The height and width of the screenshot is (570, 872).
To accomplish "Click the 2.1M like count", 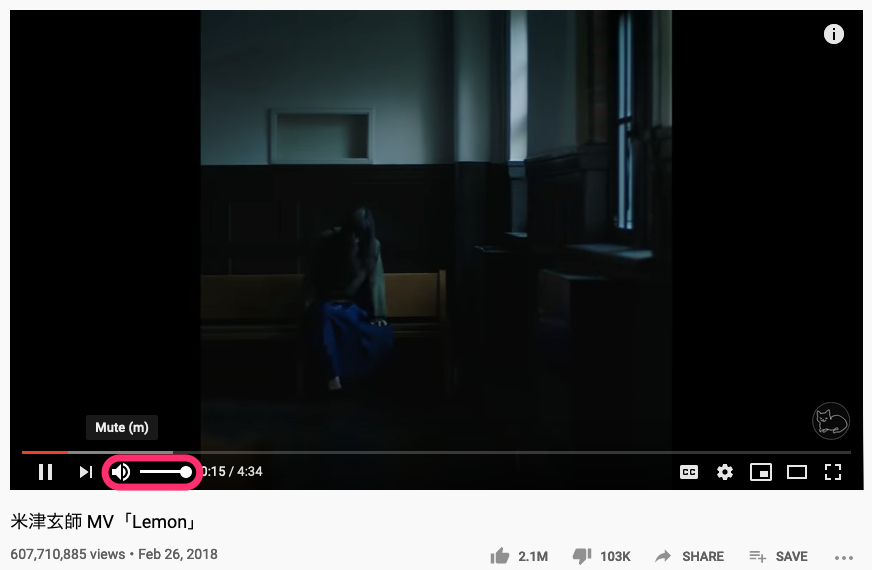I will pyautogui.click(x=533, y=556).
